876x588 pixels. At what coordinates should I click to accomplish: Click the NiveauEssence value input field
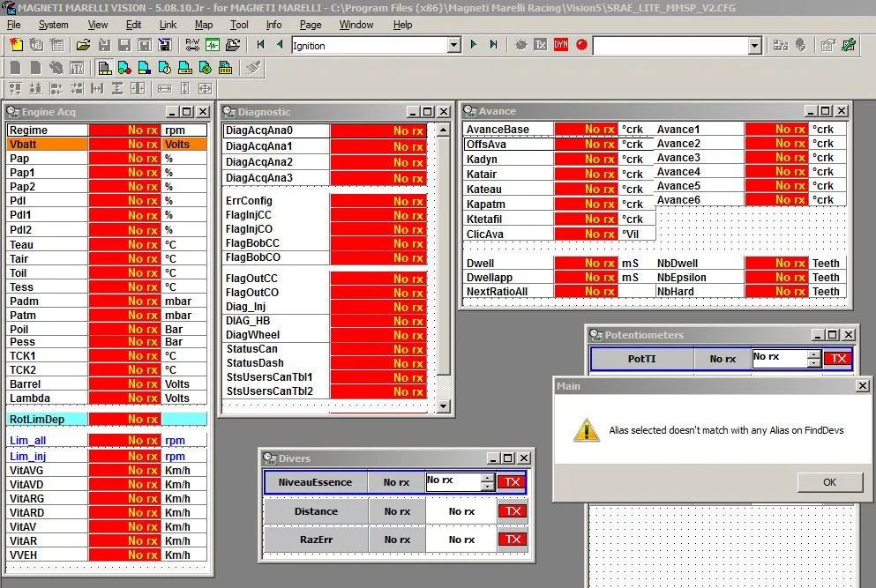coord(453,482)
